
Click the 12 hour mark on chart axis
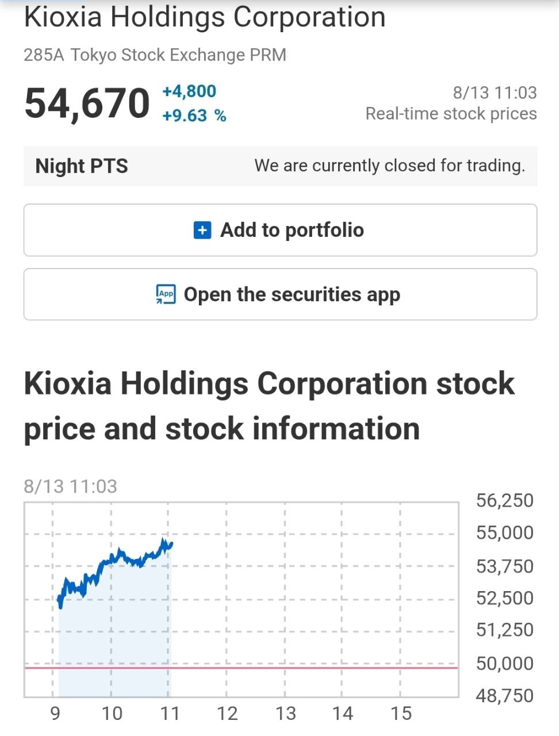coord(227,714)
